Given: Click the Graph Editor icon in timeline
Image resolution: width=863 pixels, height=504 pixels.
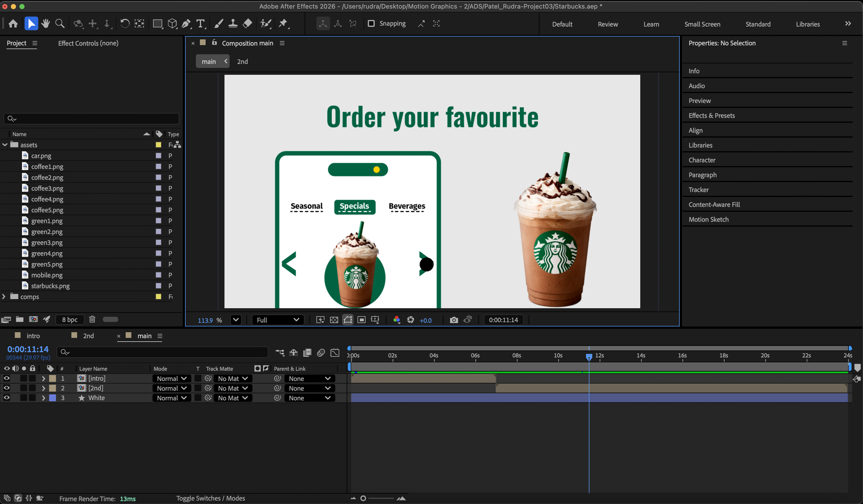Looking at the screenshot, I should [x=335, y=352].
